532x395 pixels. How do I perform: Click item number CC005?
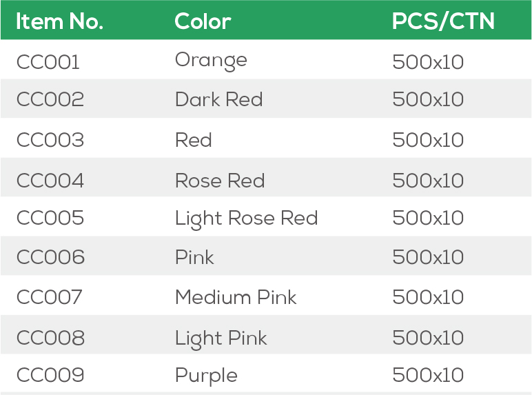click(x=50, y=219)
